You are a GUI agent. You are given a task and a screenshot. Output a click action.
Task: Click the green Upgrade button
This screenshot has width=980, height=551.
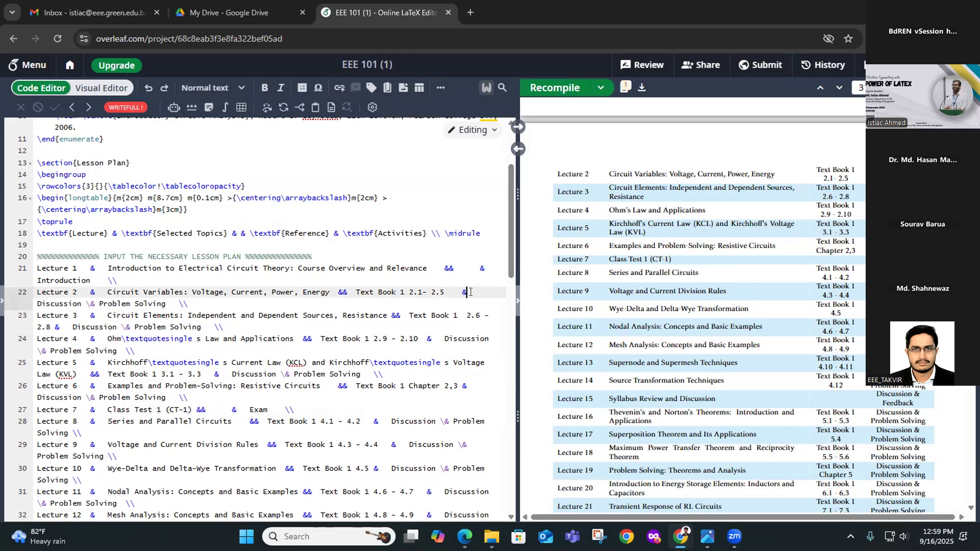(116, 65)
